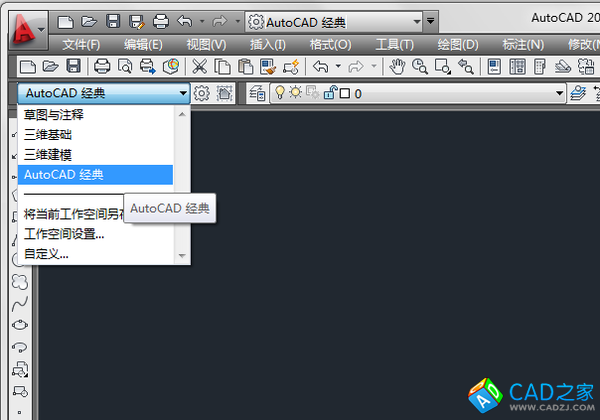Image resolution: width=600 pixels, height=420 pixels.
Task: Open the 文件(F) menu
Action: tap(81, 45)
